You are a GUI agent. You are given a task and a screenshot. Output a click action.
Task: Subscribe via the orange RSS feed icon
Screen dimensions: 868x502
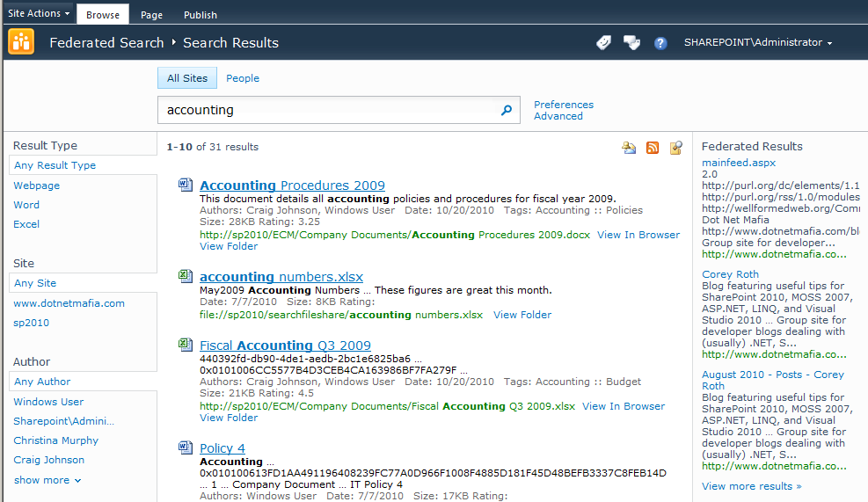click(x=653, y=147)
